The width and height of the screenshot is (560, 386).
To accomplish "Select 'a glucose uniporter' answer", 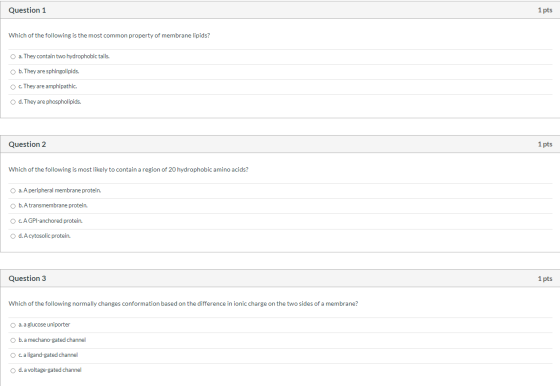I will (13, 325).
